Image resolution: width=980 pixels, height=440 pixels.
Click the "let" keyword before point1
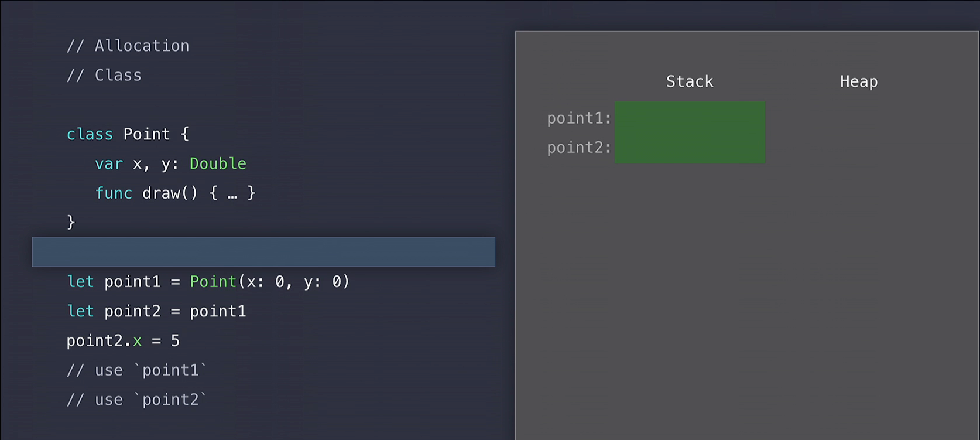tap(80, 282)
